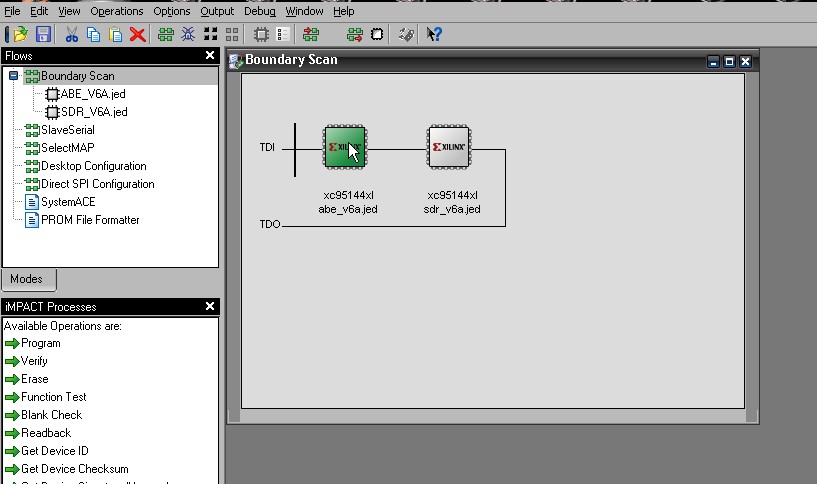The width and height of the screenshot is (817, 484).
Task: Open the Operations menu
Action: pyautogui.click(x=117, y=11)
